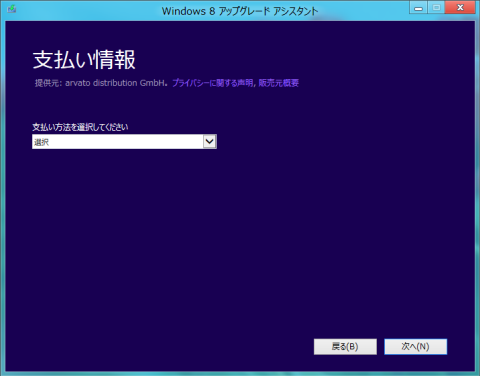Open the 販売元概要 link

[x=278, y=83]
